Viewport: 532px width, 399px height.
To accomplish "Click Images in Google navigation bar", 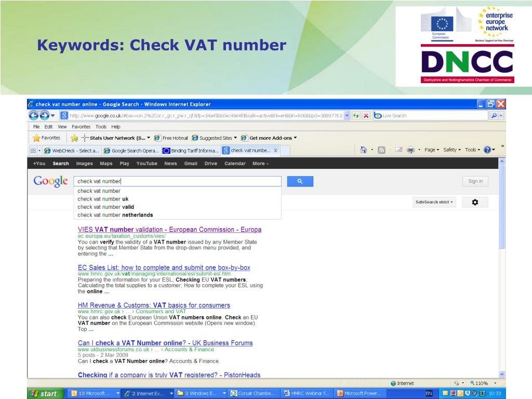I will (84, 164).
